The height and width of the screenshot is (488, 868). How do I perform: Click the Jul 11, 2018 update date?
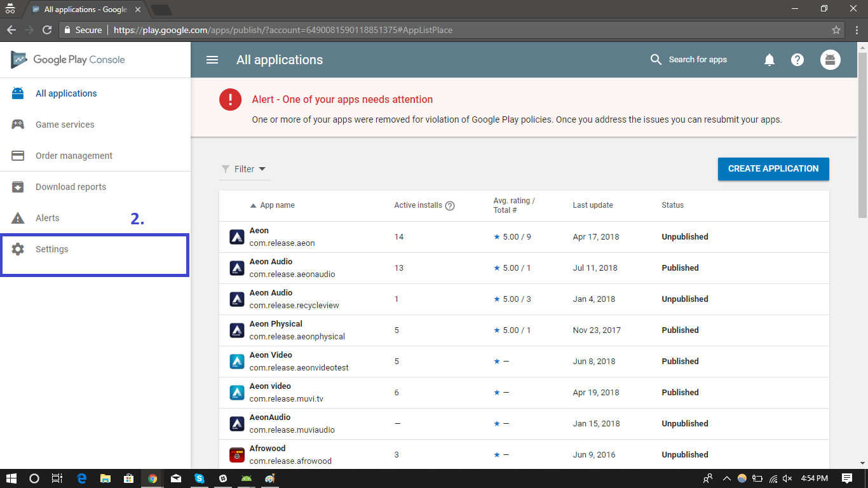[x=595, y=268]
